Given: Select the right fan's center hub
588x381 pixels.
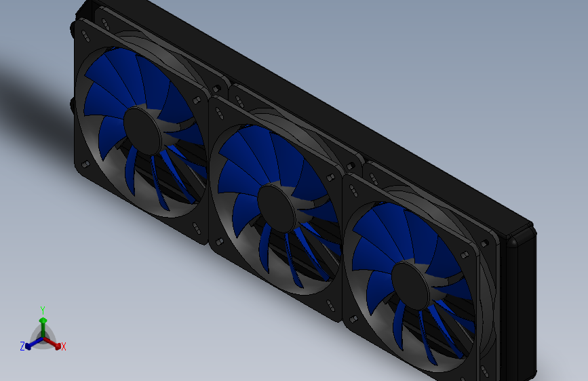Looking at the screenshot, I should pos(410,286).
